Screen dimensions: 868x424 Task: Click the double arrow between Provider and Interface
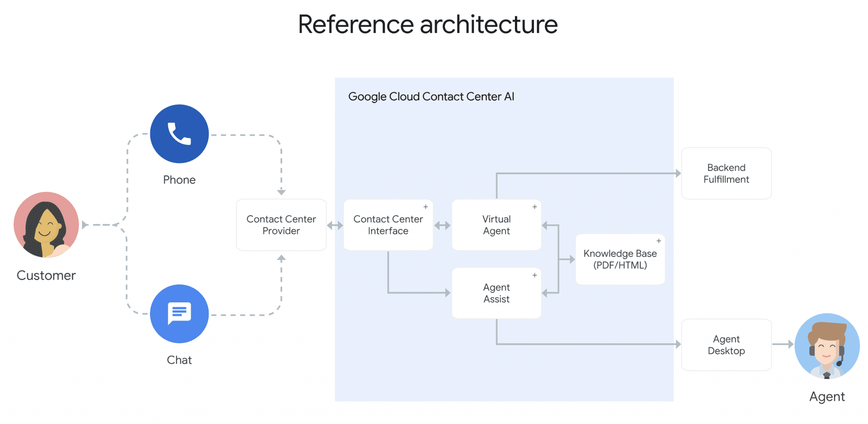[335, 226]
